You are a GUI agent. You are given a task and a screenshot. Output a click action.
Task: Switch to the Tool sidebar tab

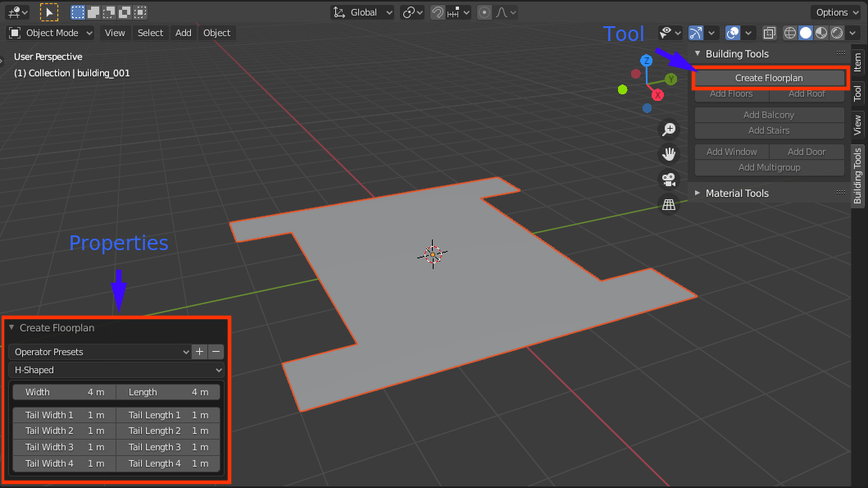pyautogui.click(x=857, y=93)
